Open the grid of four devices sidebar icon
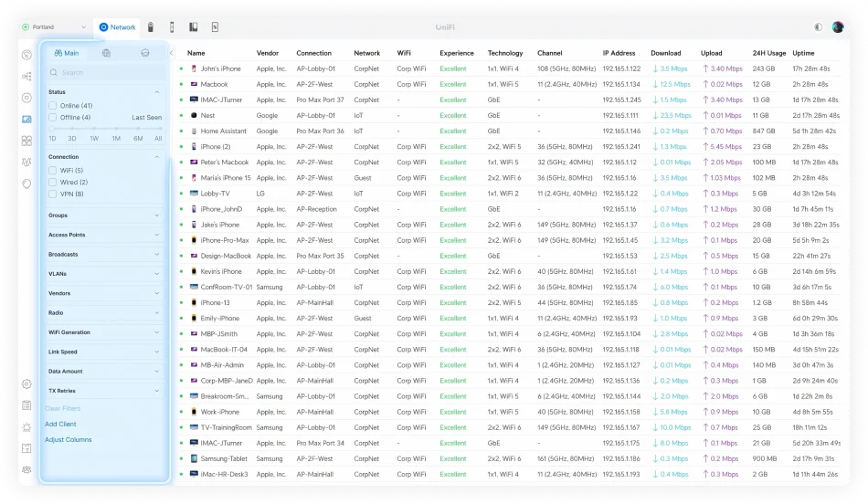 26,142
